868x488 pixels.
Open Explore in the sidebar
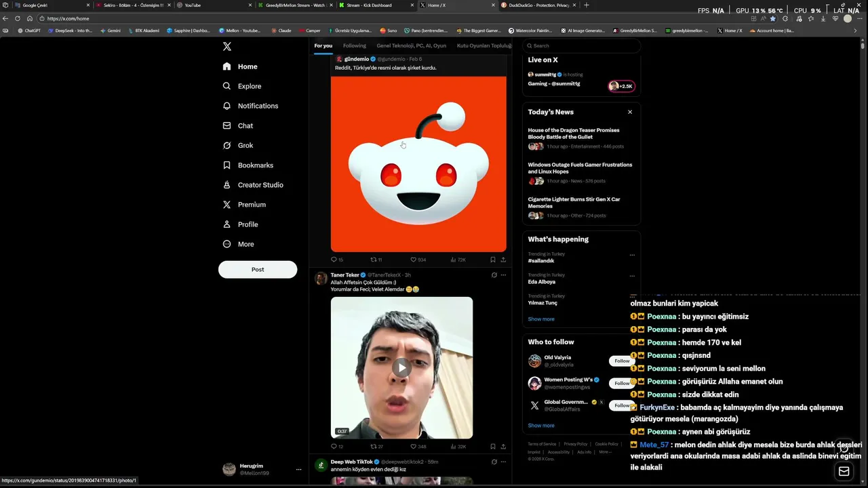tap(242, 86)
